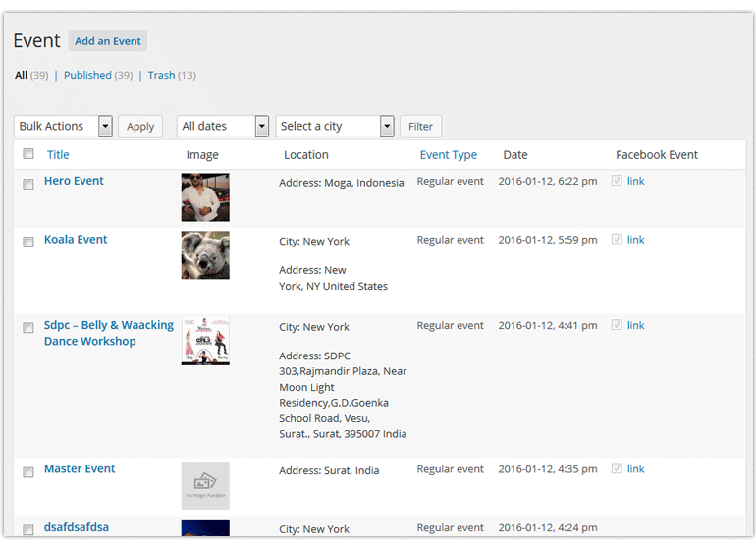756x547 pixels.
Task: Click the Date column header
Action: point(515,155)
